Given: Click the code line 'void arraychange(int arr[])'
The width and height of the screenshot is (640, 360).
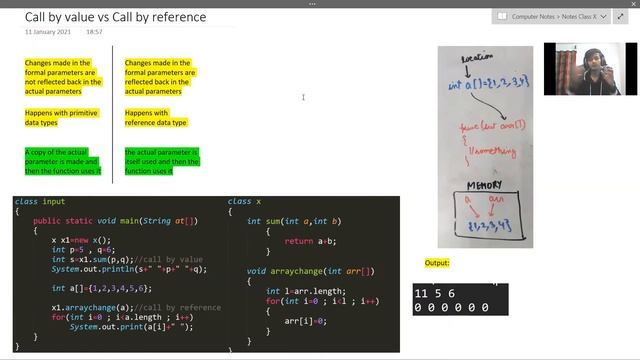Looking at the screenshot, I should 310,271.
